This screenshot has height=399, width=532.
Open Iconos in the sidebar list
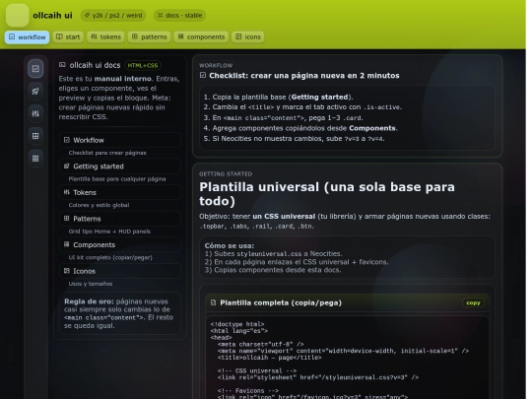(120, 271)
